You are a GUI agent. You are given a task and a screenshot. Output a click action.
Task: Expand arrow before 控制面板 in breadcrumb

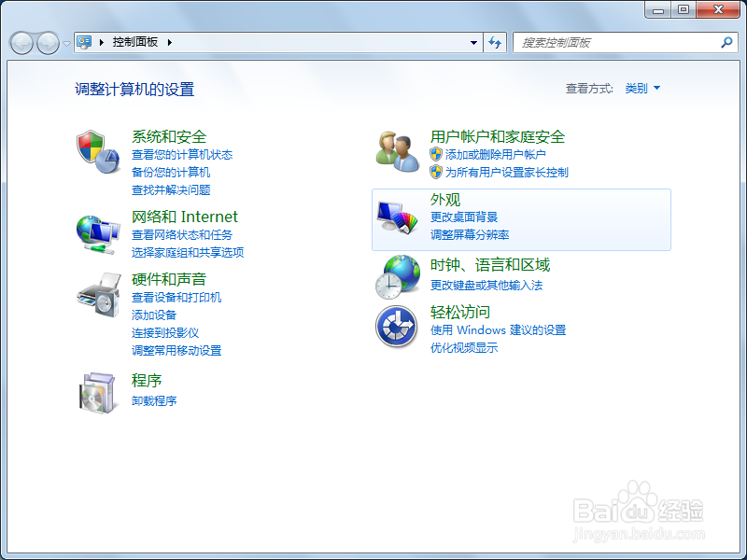[x=102, y=42]
